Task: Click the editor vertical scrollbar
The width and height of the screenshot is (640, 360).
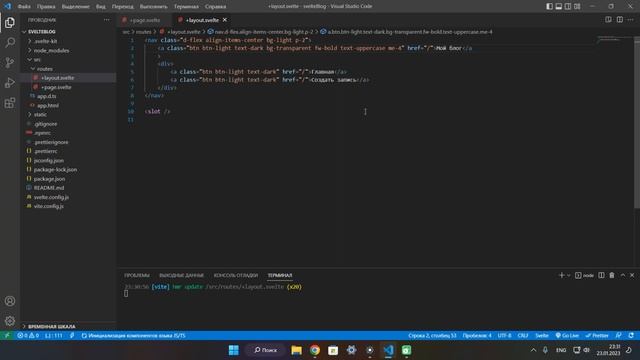Action: pos(637,122)
